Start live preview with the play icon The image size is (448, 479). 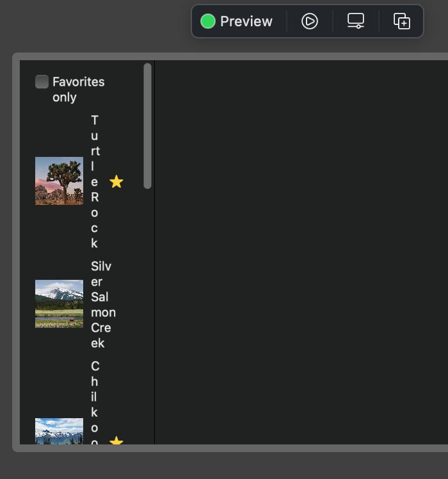(x=310, y=21)
